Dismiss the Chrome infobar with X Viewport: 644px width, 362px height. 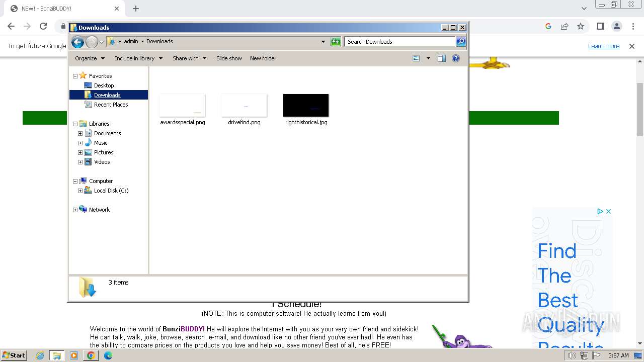(x=632, y=46)
